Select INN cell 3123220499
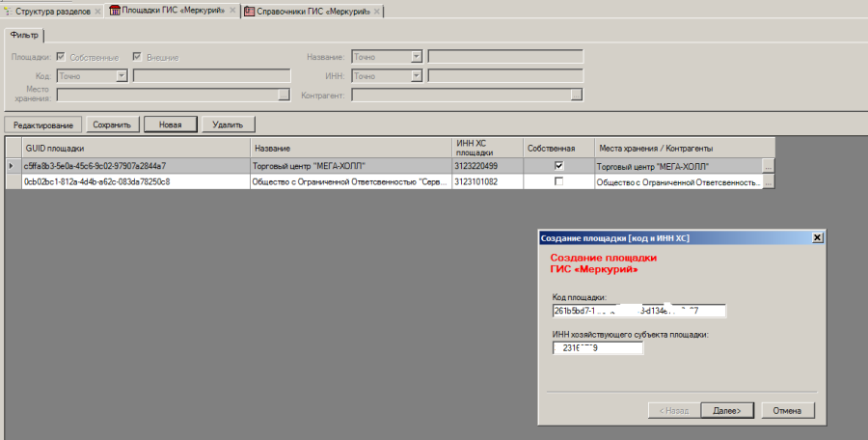868x440 pixels. [x=487, y=166]
